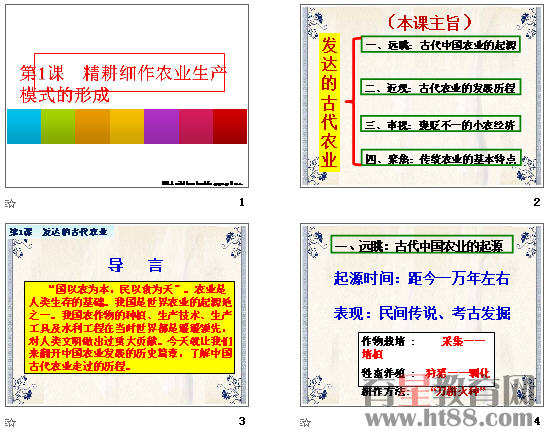Click the title text 第1课 精耕细作农业生产
This screenshot has height=430, width=550.
tap(123, 74)
